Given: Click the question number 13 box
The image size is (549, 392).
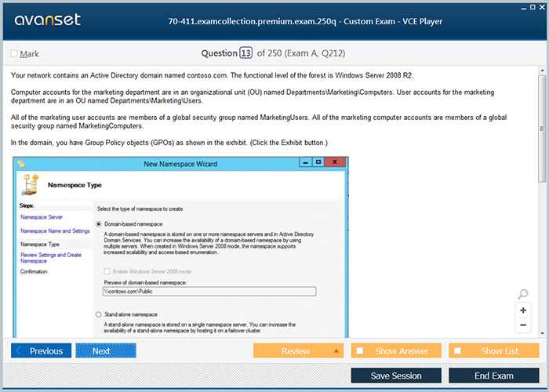Looking at the screenshot, I should 245,53.
